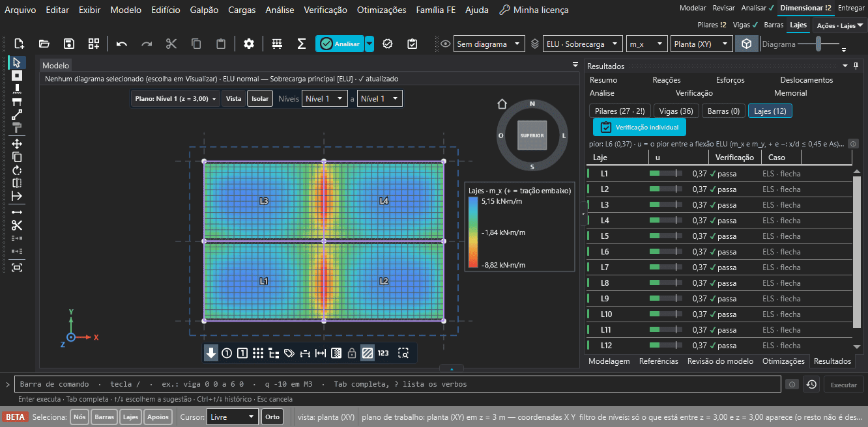Open the m_x result component dropdown

[x=647, y=44]
